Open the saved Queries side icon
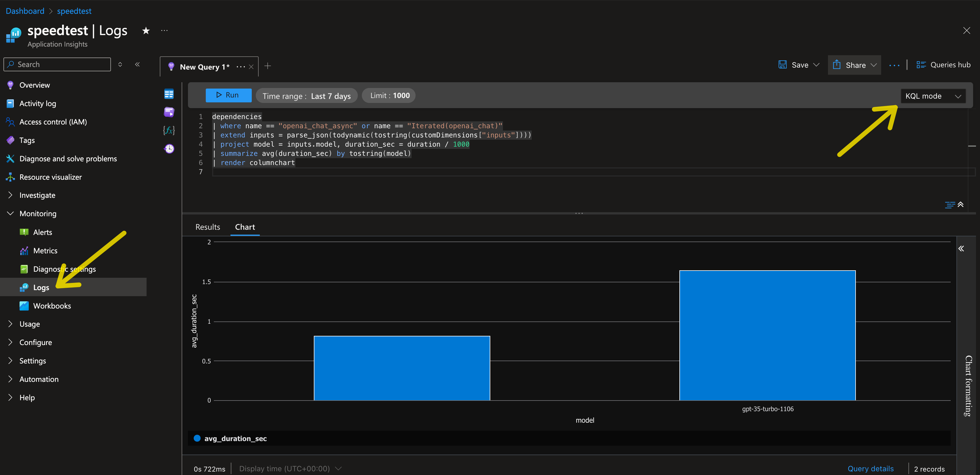Screen dimensions: 980x475 [x=169, y=112]
